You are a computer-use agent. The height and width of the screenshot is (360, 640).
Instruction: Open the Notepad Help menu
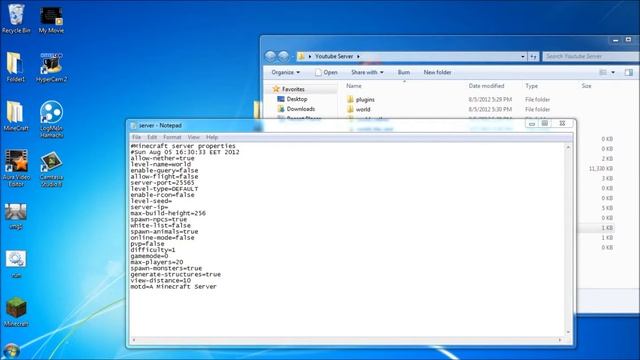212,137
